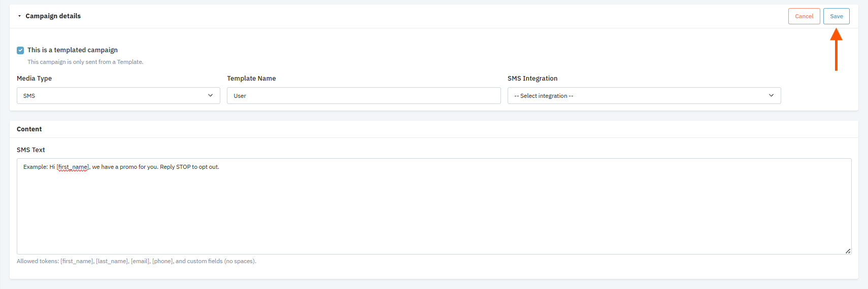The width and height of the screenshot is (868, 289).
Task: Collapse the Campaign details section triangle
Action: (x=19, y=16)
